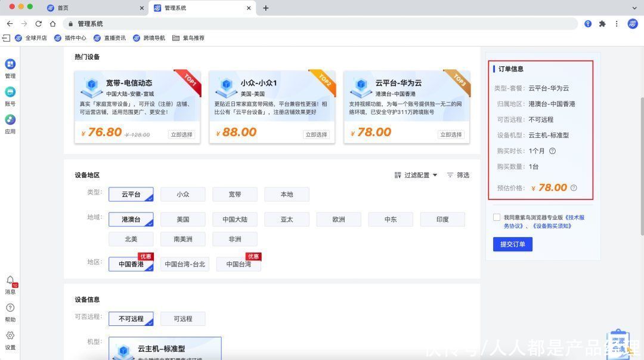Expand 过滤配置 dropdown
644x360 pixels.
[x=416, y=176]
